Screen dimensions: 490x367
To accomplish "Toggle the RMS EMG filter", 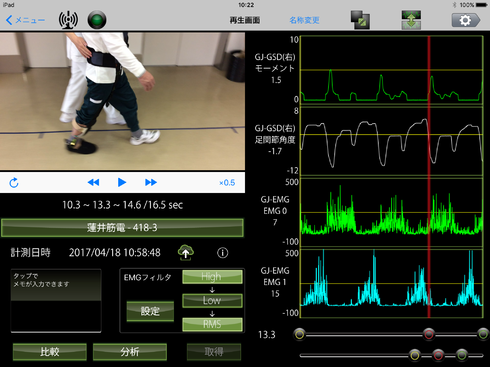I will (x=212, y=324).
